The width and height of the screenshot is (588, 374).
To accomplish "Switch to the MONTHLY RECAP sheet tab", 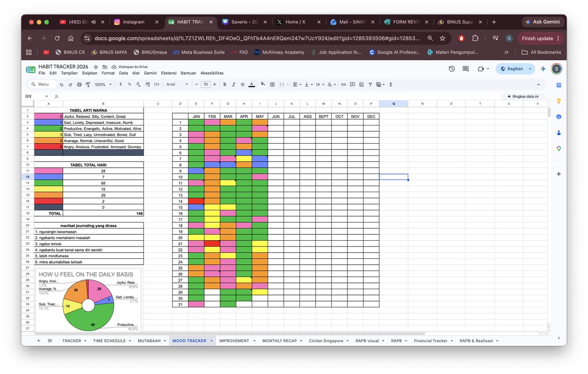I will pyautogui.click(x=279, y=341).
